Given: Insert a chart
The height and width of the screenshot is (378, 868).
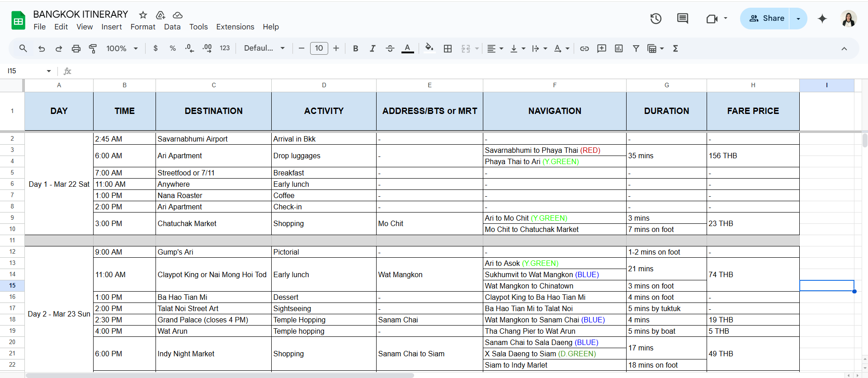Looking at the screenshot, I should [x=619, y=48].
